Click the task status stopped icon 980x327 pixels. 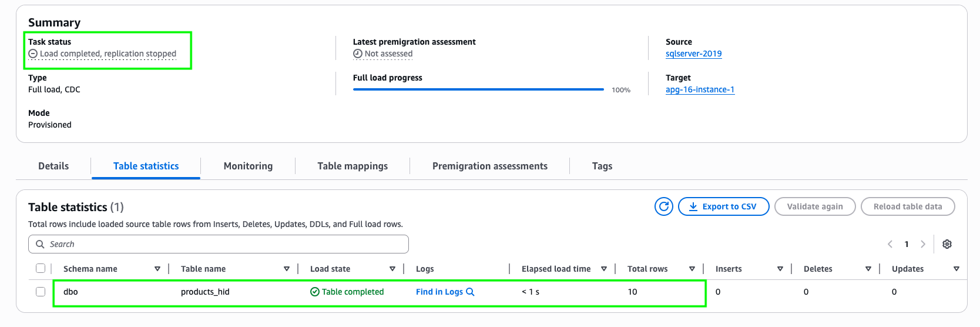click(x=33, y=54)
